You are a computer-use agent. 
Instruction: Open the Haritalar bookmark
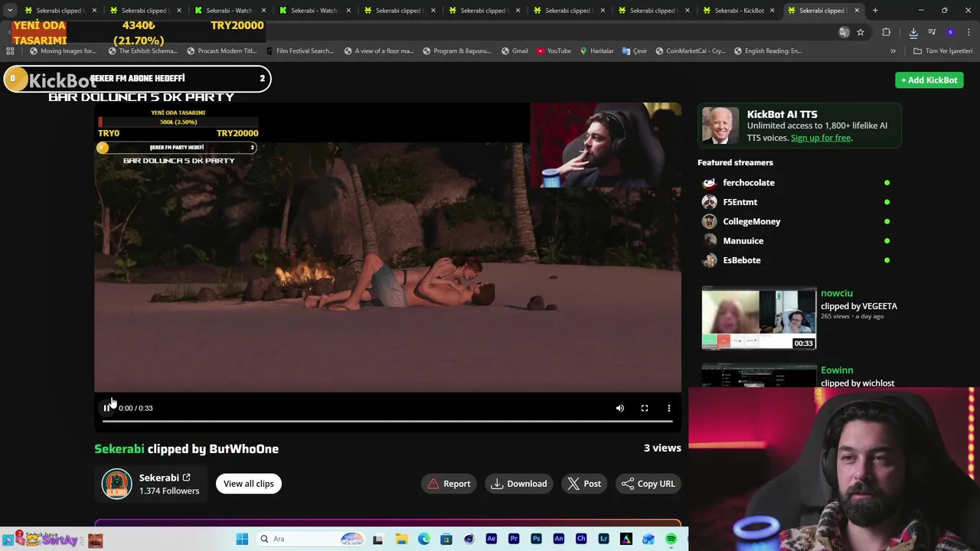click(596, 51)
